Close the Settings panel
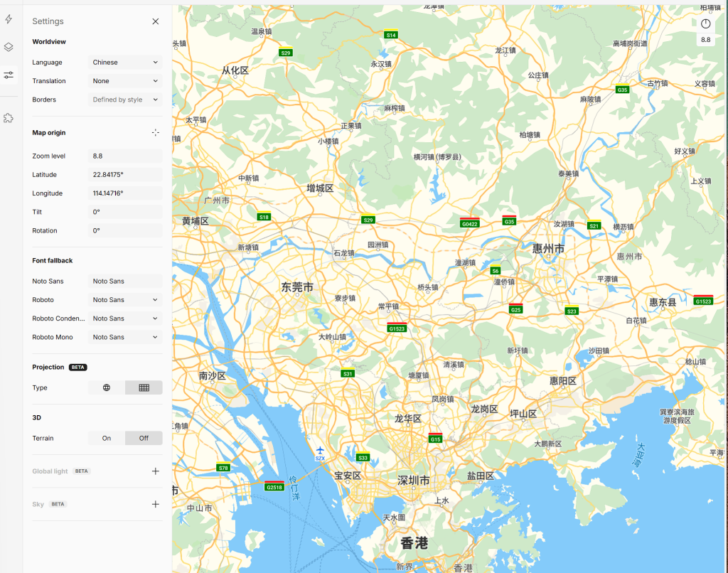The height and width of the screenshot is (573, 728). [156, 21]
